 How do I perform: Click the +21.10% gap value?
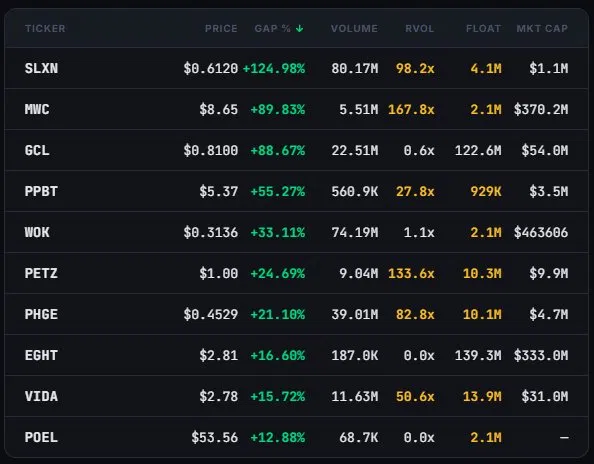278,314
